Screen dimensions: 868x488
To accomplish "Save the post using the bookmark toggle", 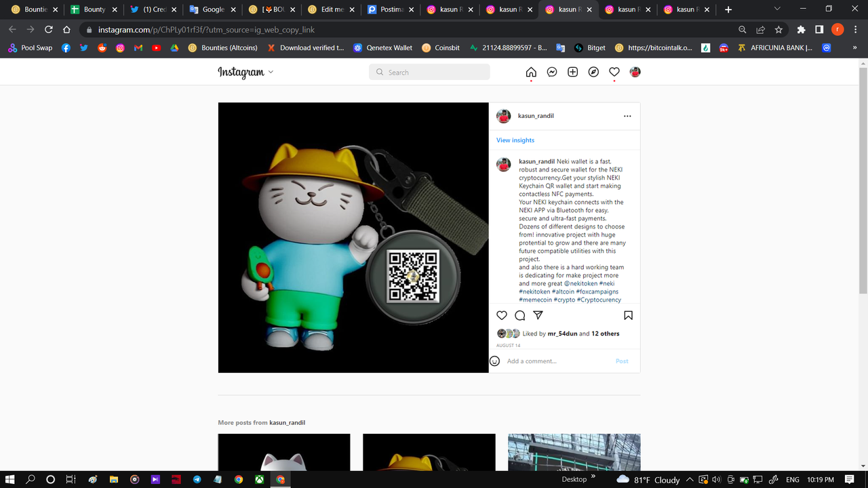I will point(628,315).
